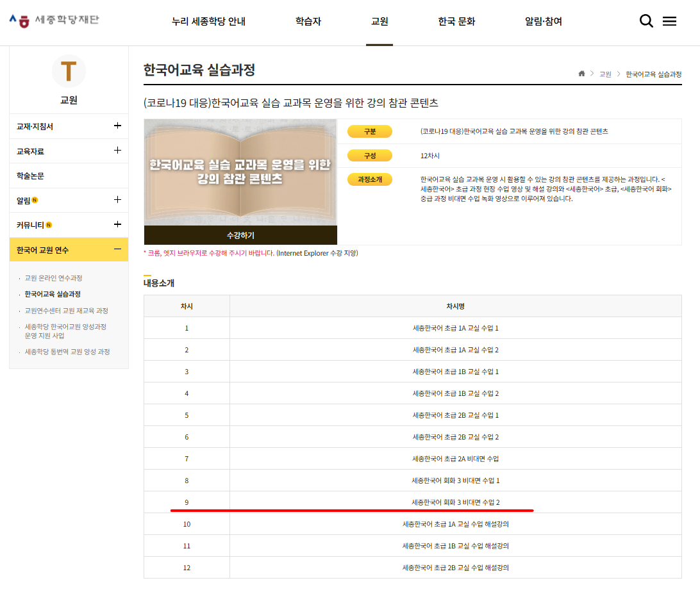
Task: Click row 세종한국어 회화 3 비대면 수업 1
Action: tap(413, 481)
